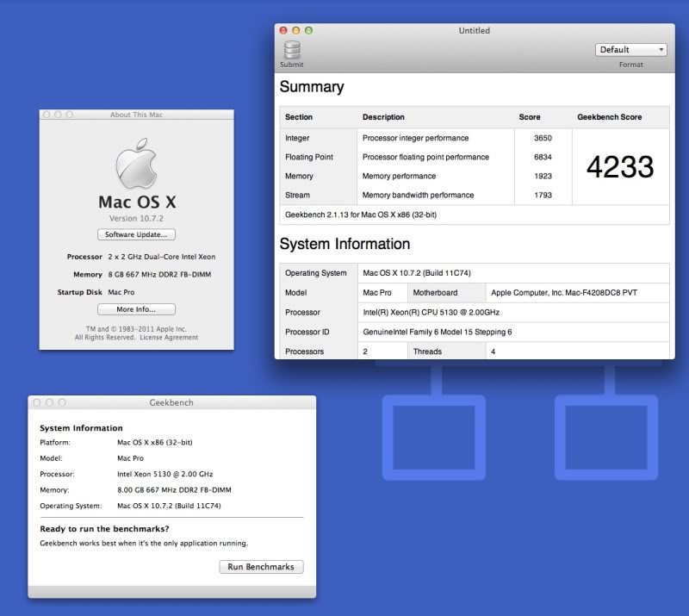Click '8 GB 667 MHz DDR2 FB-DIMM' in About This Mac
This screenshot has width=689, height=616.
pyautogui.click(x=159, y=274)
